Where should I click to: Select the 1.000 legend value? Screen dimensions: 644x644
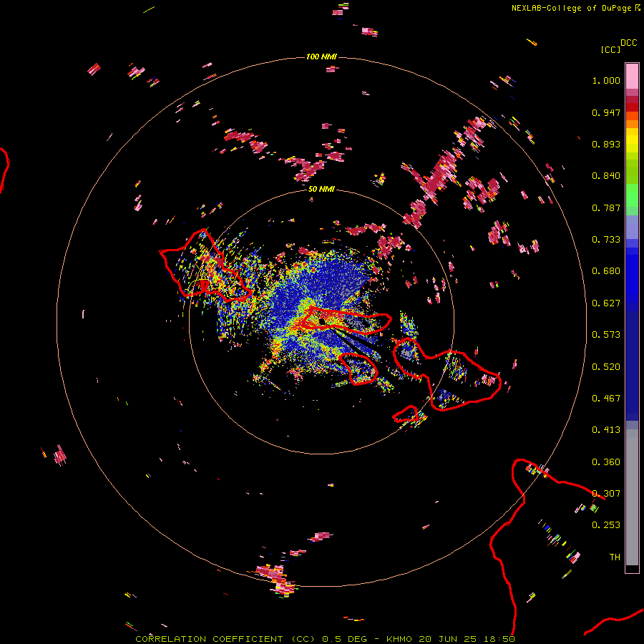point(606,80)
